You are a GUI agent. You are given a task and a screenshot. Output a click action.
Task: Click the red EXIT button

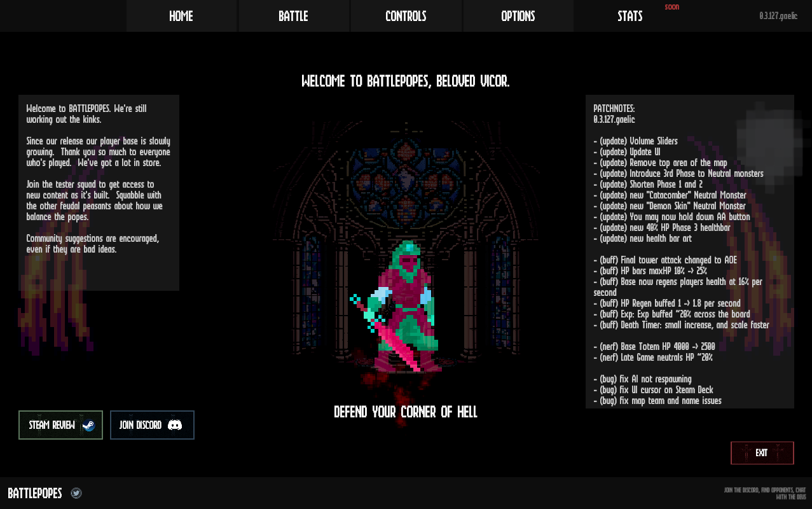pos(762,453)
